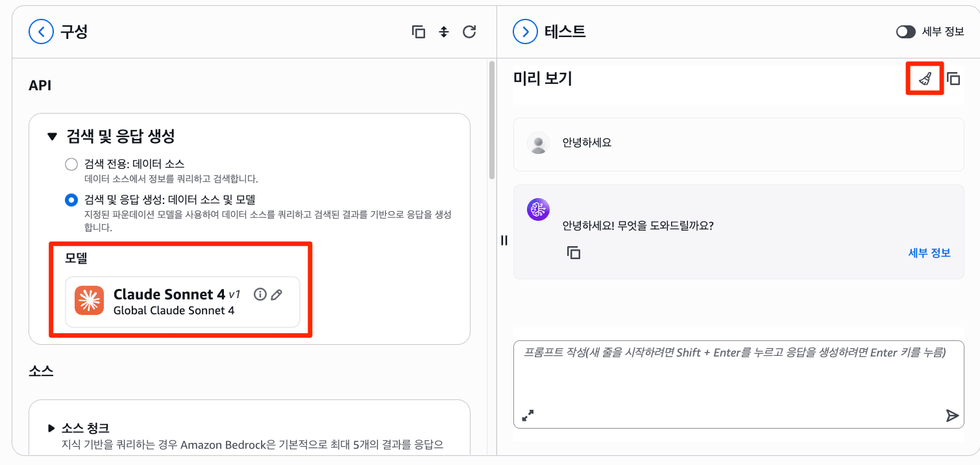Image resolution: width=980 pixels, height=465 pixels.
Task: Toggle the 세부 정보 switch
Action: pyautogui.click(x=905, y=32)
